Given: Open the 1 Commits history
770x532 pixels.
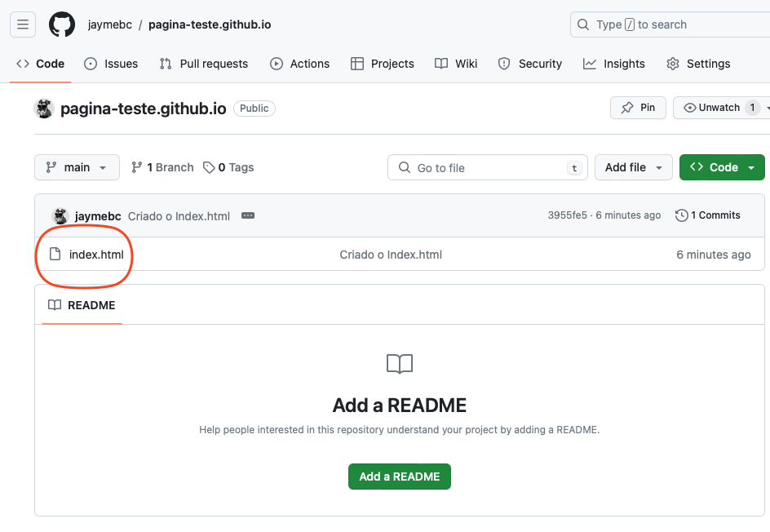Looking at the screenshot, I should click(708, 215).
